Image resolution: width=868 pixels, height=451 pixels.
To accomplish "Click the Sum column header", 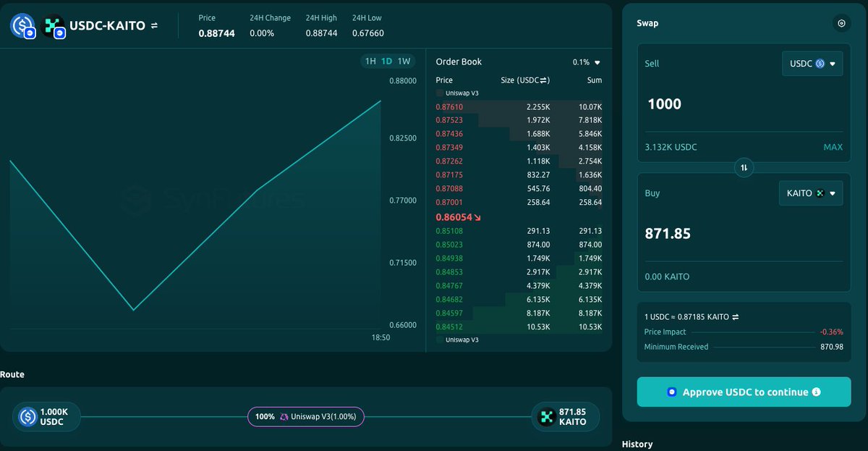I will tap(595, 80).
